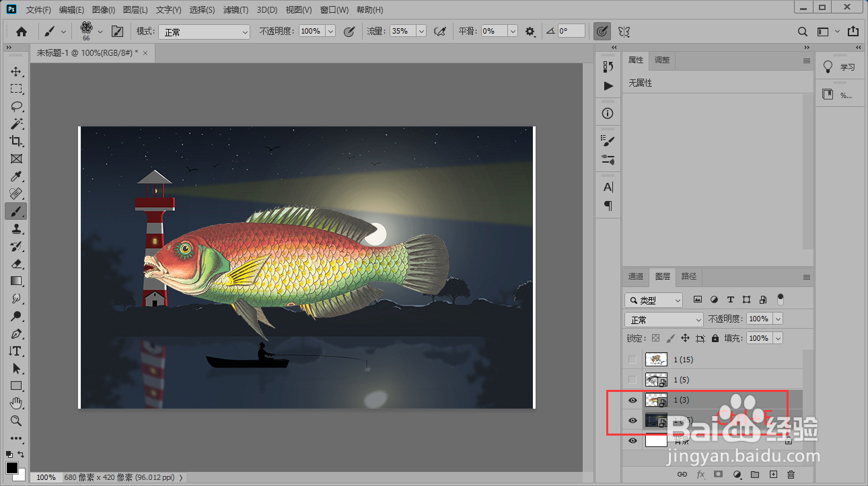This screenshot has width=868, height=486.
Task: Switch to the 调整 tab
Action: pyautogui.click(x=662, y=60)
